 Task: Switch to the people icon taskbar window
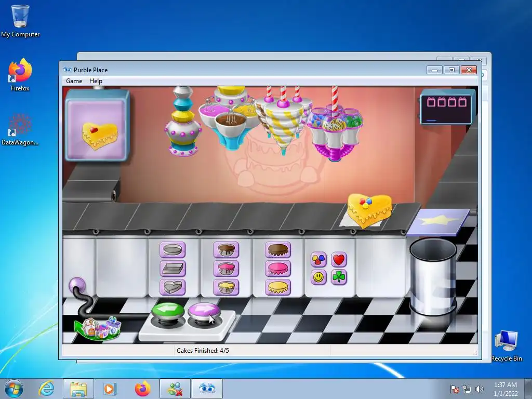175,389
